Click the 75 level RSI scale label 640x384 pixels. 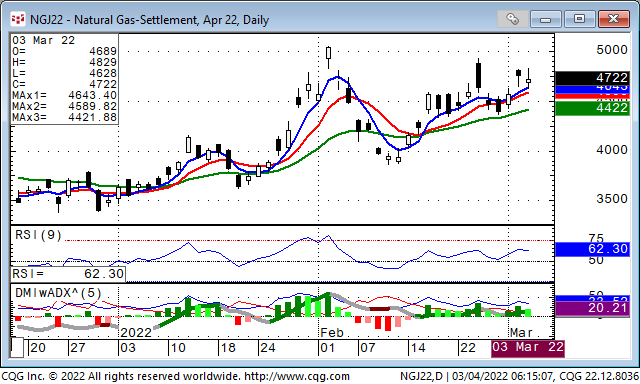(x=596, y=237)
